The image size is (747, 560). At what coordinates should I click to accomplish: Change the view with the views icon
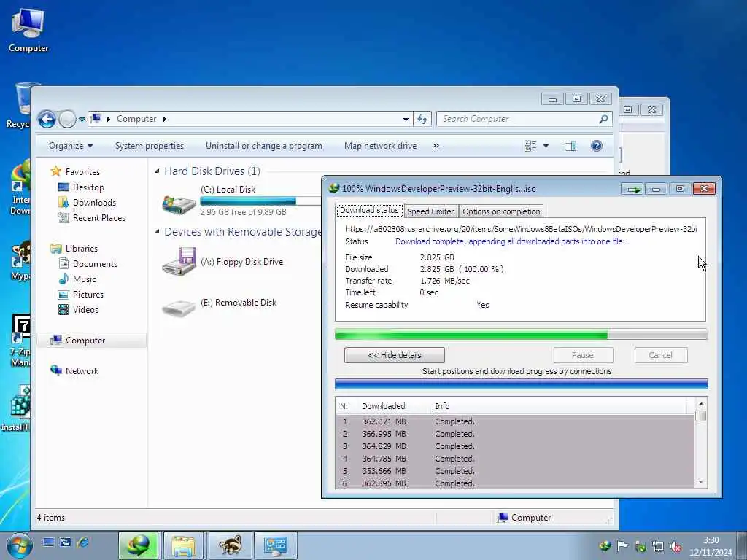pos(530,146)
